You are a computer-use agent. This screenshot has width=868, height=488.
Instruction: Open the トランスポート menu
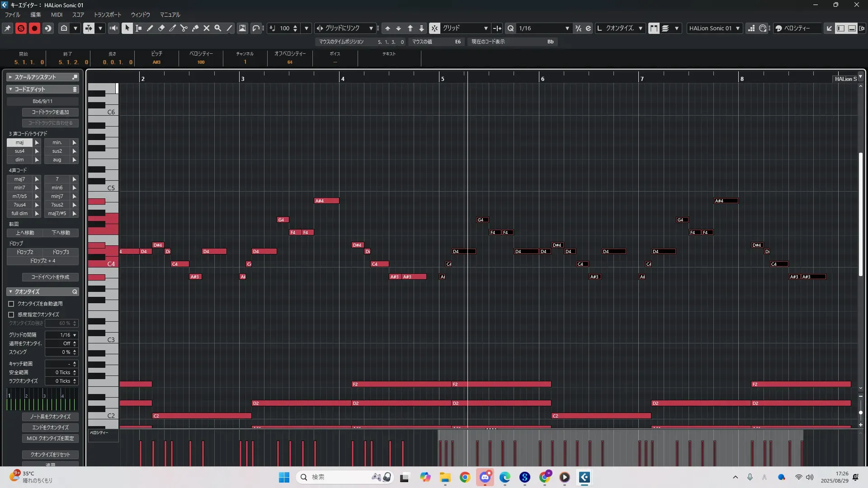click(x=108, y=15)
